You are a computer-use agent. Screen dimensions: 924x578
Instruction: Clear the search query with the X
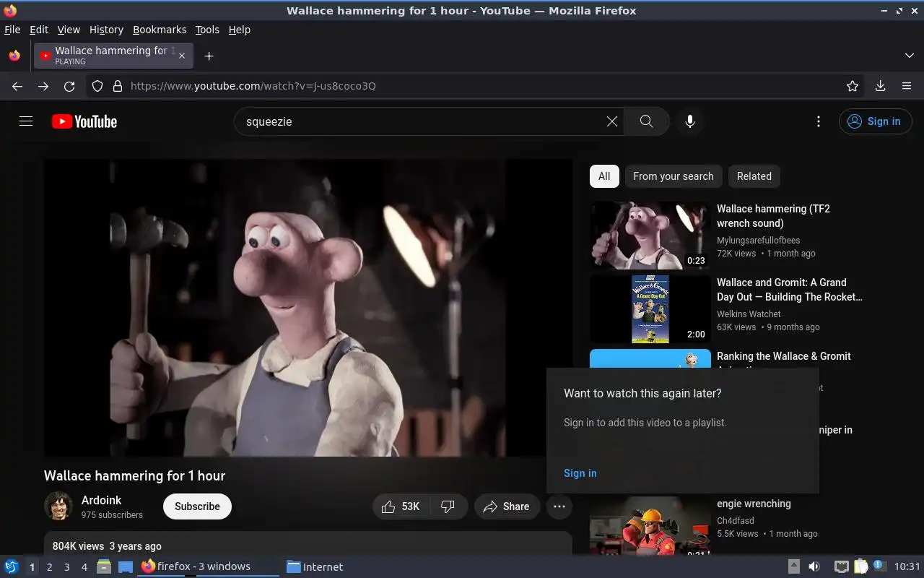612,121
